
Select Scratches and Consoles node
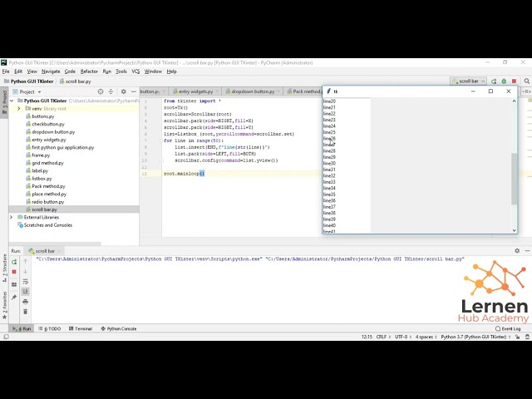48,225
